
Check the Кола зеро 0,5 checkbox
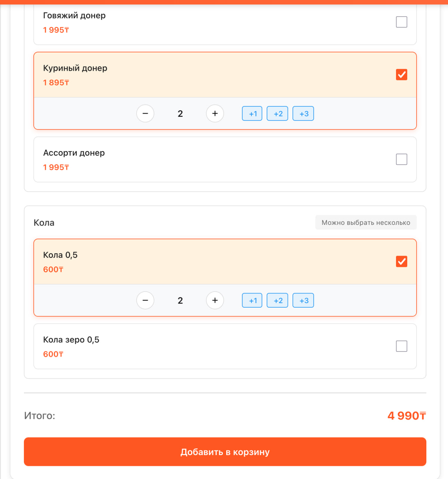401,346
